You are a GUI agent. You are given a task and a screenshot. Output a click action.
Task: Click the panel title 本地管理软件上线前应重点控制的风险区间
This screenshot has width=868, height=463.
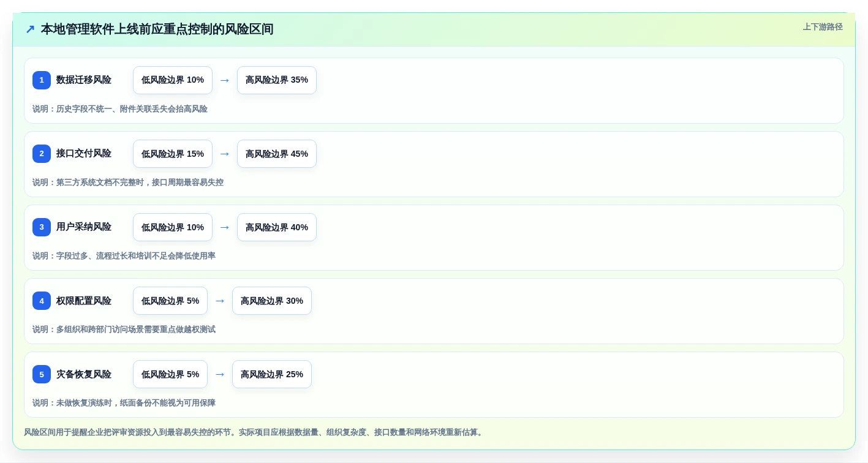(x=157, y=29)
